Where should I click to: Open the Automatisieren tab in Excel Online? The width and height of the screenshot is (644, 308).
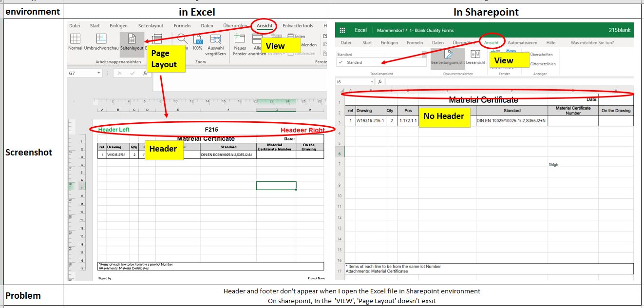point(523,42)
